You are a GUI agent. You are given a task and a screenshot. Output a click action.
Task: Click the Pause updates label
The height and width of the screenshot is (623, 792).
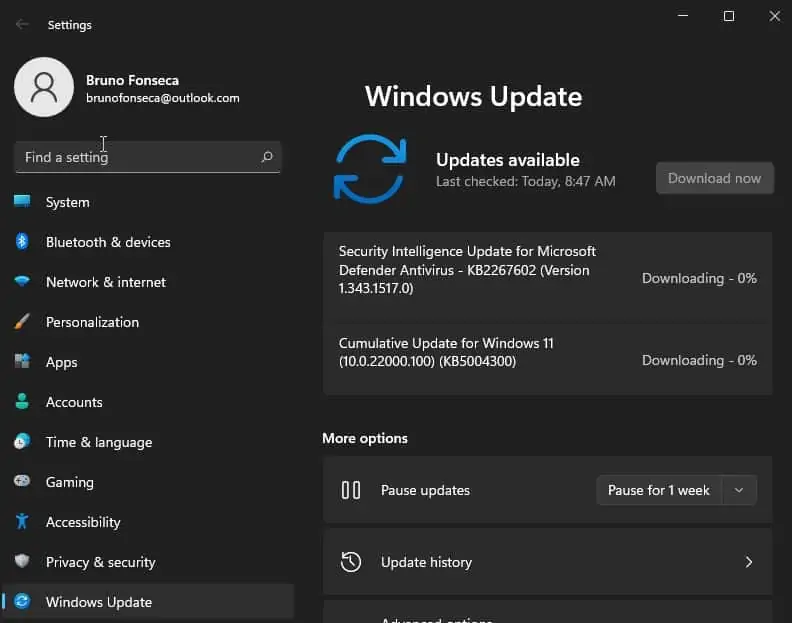(x=425, y=490)
